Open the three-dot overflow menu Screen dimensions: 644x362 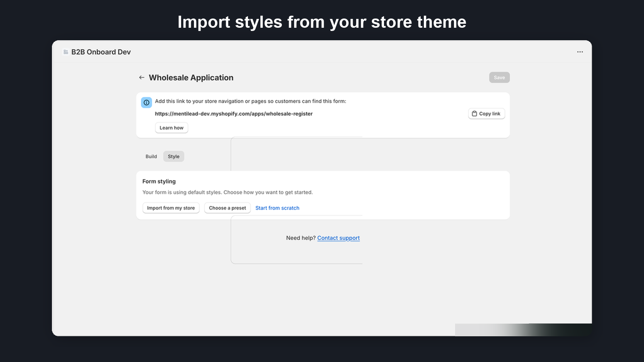[x=580, y=51]
